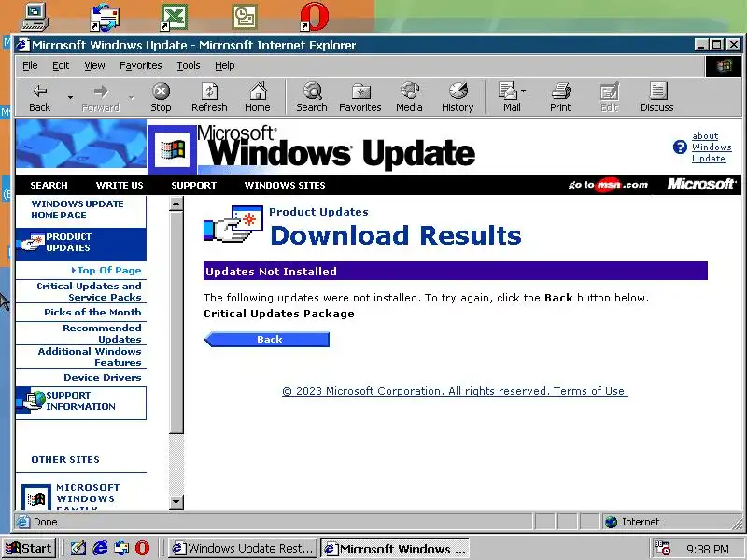
Task: Open Device Drivers link
Action: [103, 377]
